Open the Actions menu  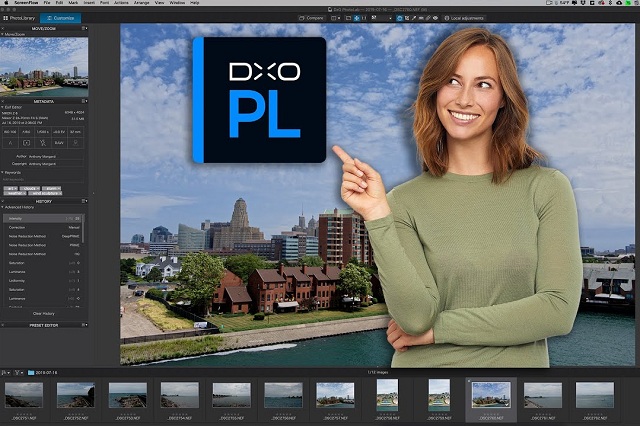point(121,2)
